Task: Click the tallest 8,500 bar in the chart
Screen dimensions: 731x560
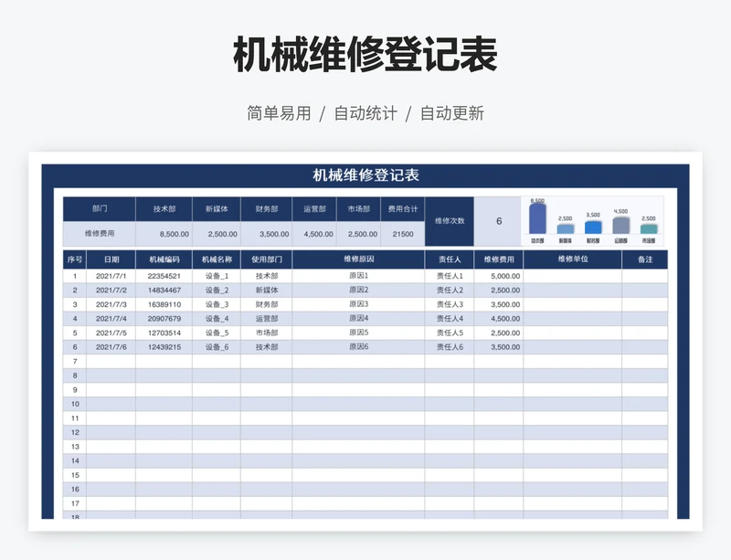Action: [537, 218]
